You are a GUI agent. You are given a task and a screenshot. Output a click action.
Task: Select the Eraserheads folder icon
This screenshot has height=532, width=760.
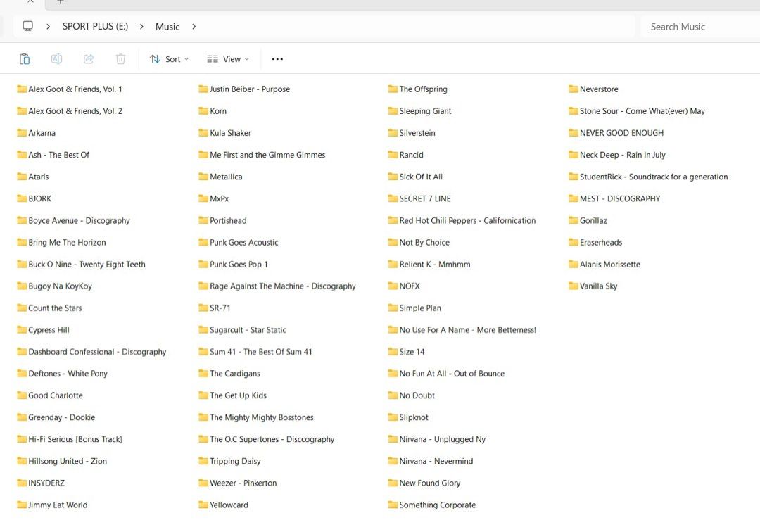(574, 242)
